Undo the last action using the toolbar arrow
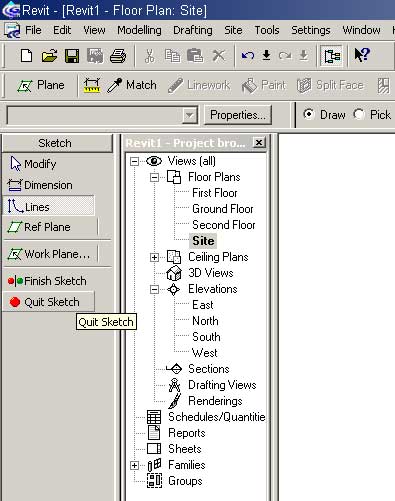This screenshot has width=395, height=501. (248, 55)
